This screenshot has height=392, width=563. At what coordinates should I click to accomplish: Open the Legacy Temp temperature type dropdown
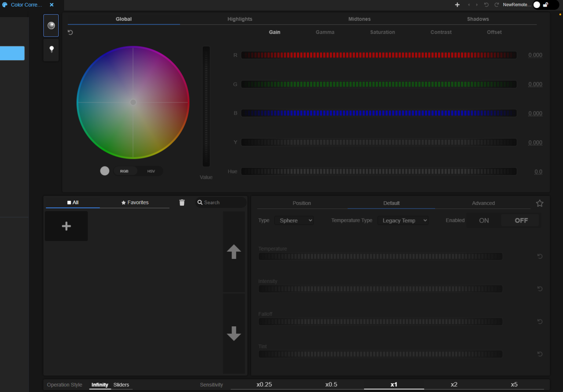403,220
